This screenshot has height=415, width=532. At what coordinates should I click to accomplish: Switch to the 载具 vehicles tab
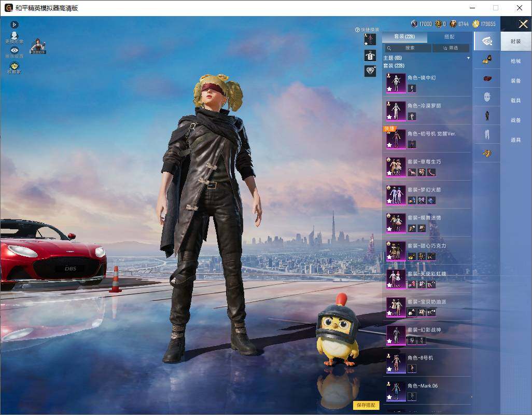(x=516, y=101)
